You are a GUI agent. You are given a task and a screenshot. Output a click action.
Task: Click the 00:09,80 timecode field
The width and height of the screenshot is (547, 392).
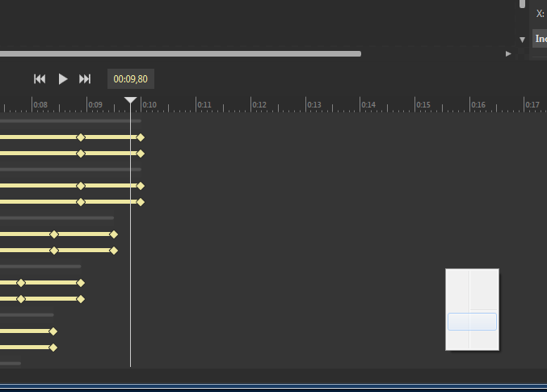(x=130, y=79)
